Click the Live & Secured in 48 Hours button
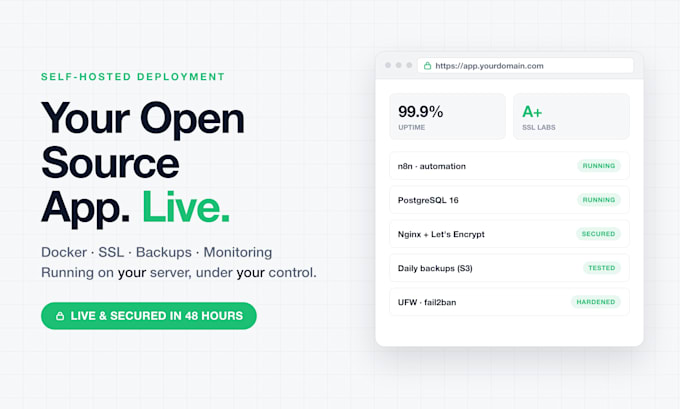 149,316
